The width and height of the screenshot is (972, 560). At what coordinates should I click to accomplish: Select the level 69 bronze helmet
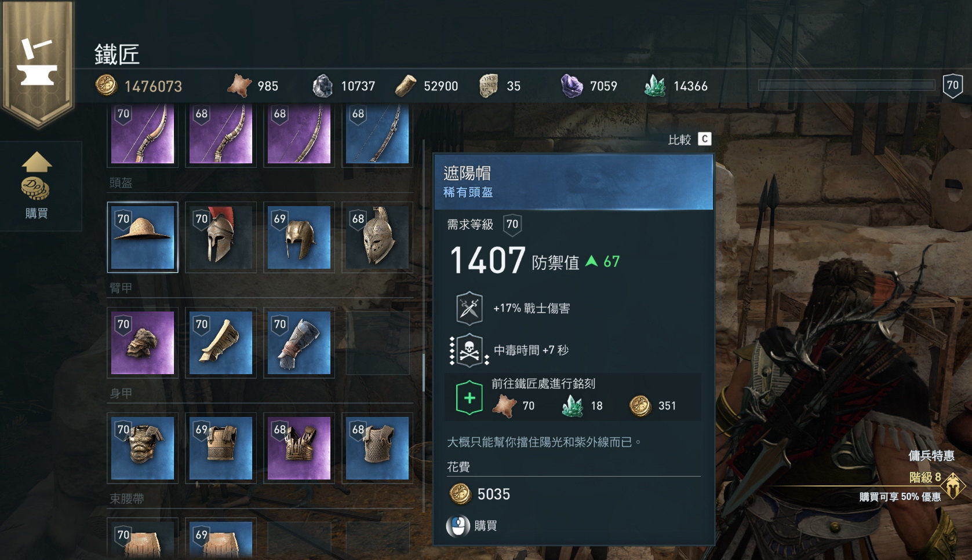pos(299,237)
